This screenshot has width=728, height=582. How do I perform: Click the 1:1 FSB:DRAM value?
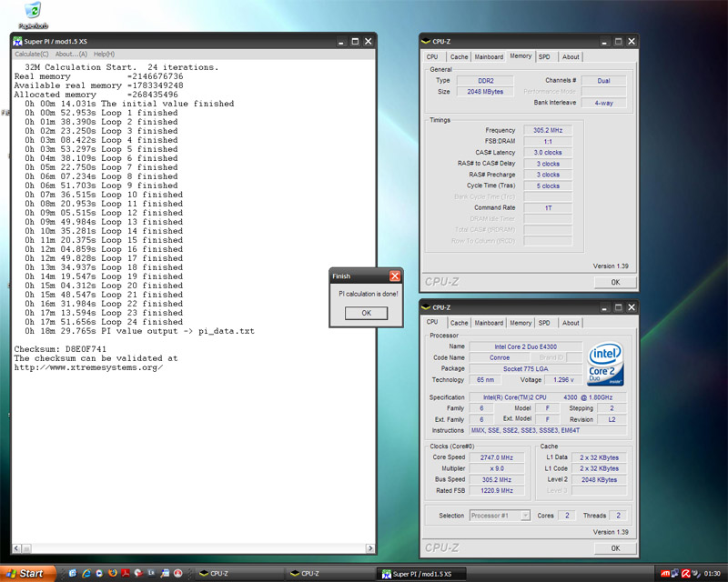(548, 141)
